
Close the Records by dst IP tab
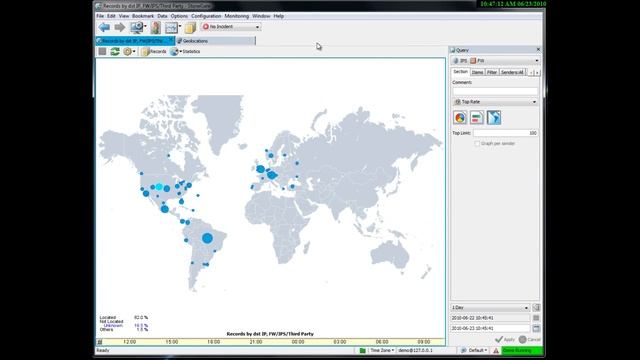point(171,40)
